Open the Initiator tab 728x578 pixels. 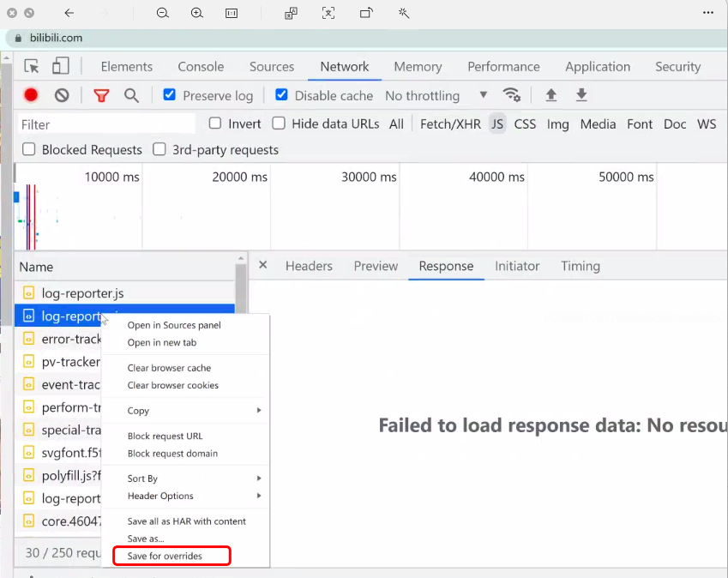tap(517, 266)
